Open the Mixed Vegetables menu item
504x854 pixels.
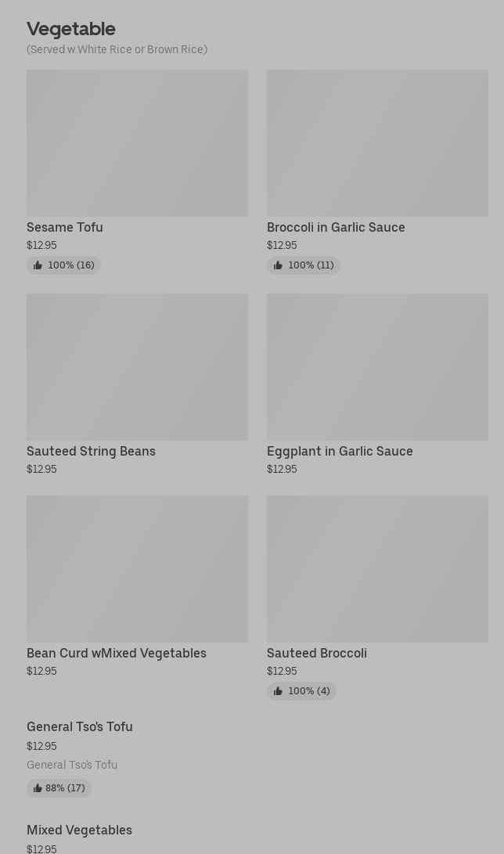[x=79, y=831]
